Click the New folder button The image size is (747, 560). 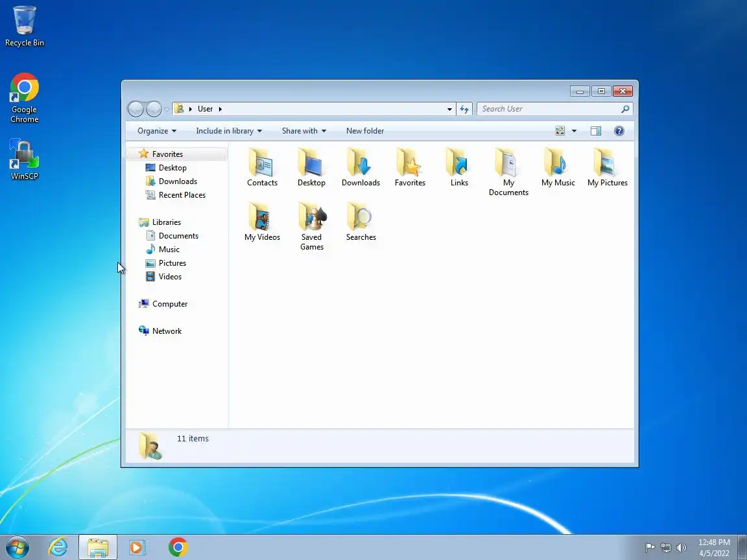point(365,131)
